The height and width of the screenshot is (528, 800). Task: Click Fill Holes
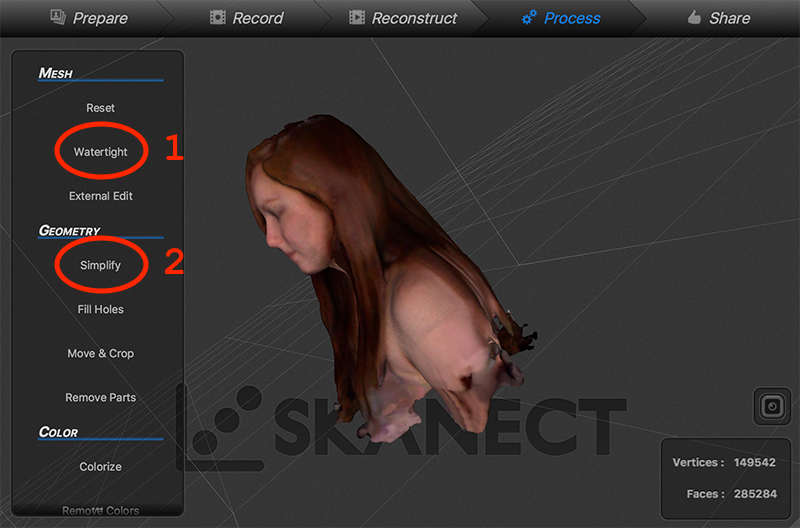(x=101, y=309)
